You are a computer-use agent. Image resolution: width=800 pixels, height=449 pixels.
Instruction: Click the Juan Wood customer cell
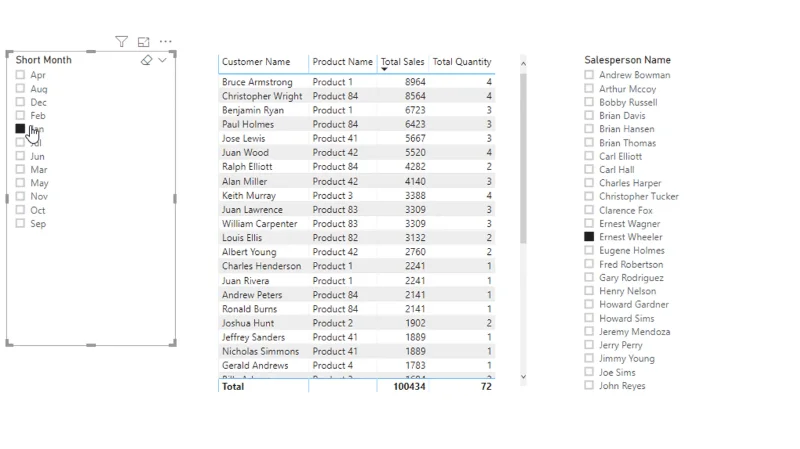[245, 153]
